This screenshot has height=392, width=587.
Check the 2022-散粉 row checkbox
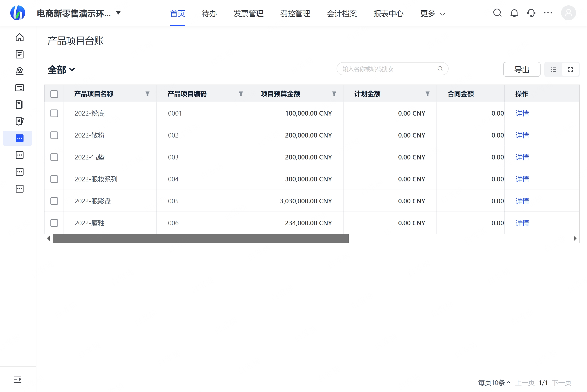[54, 135]
